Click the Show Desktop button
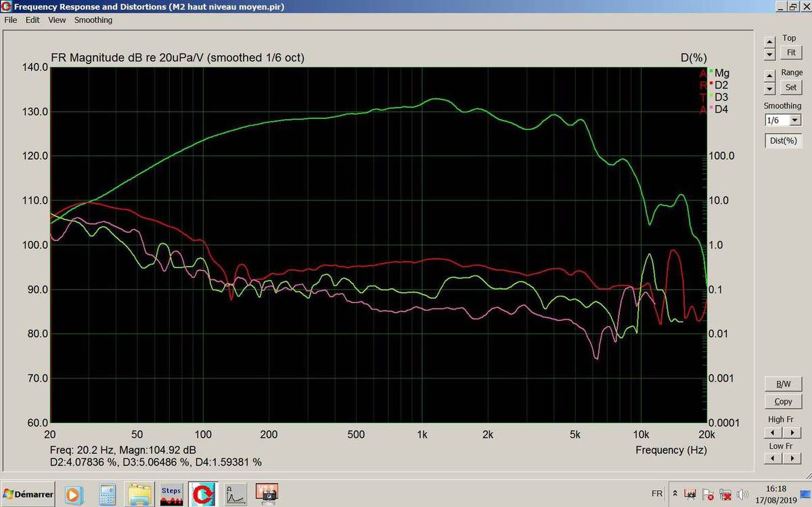 [x=806, y=494]
